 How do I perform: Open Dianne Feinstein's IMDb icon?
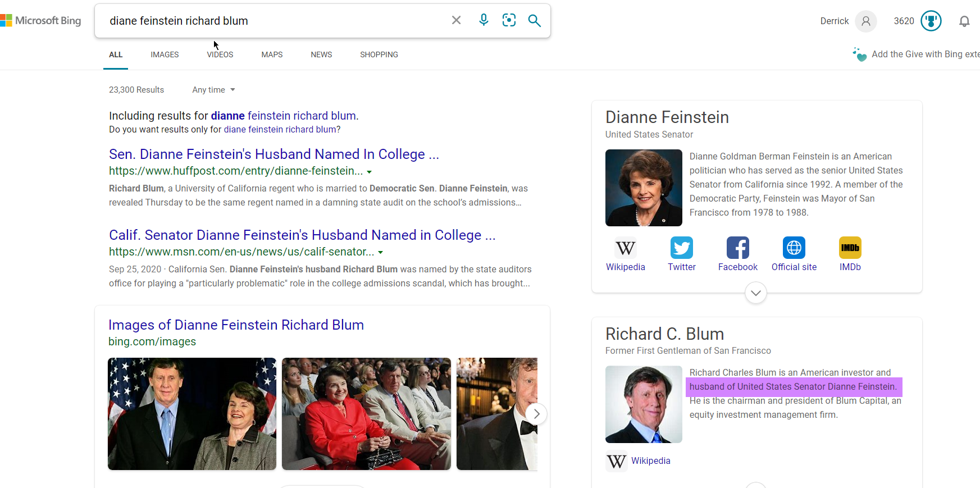tap(850, 248)
